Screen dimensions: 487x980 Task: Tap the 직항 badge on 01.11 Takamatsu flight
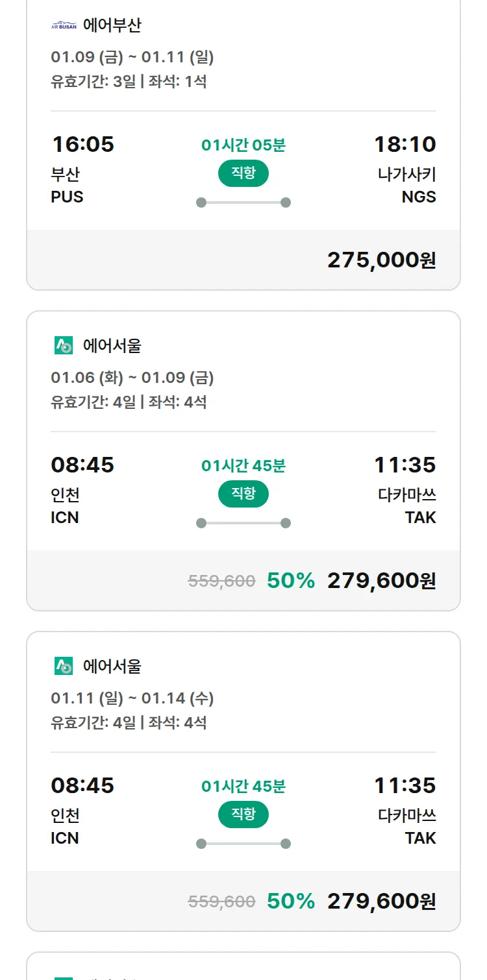(x=243, y=815)
